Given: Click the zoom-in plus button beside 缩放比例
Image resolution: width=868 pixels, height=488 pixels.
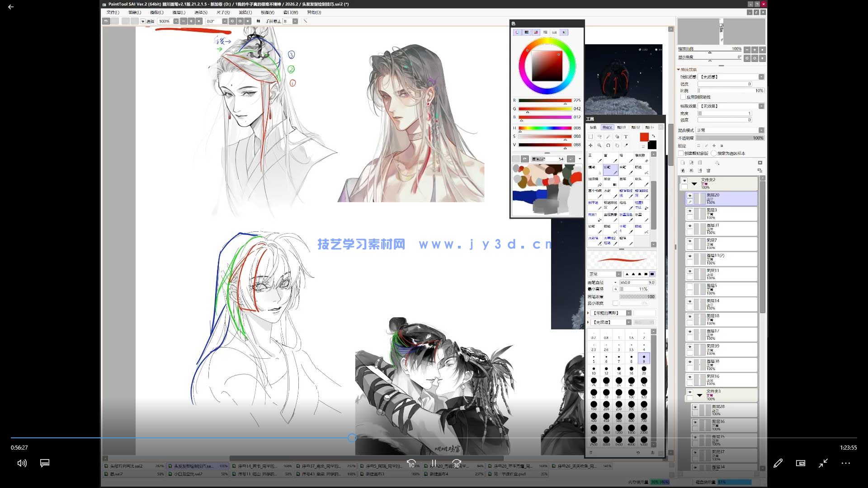Looking at the screenshot, I should [755, 50].
